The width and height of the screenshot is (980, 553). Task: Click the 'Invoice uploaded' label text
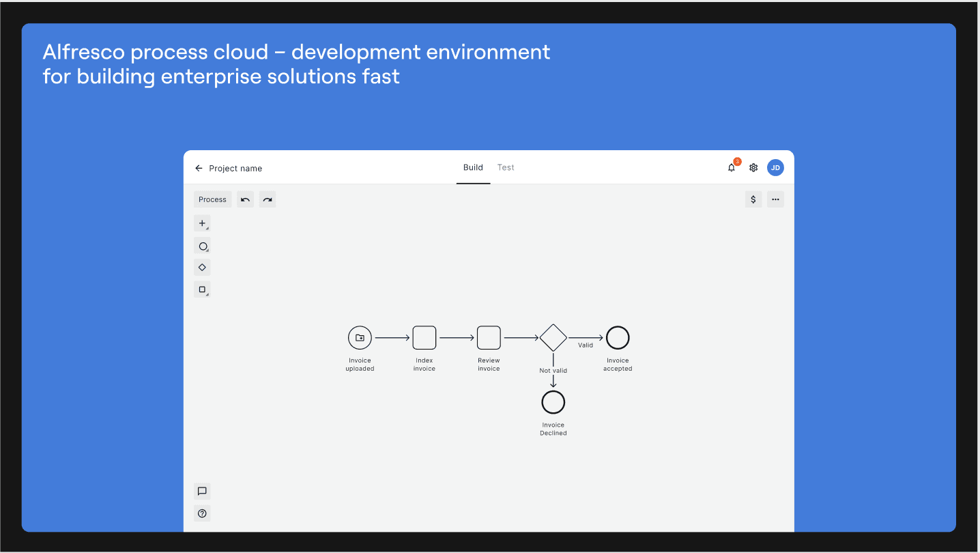360,365
